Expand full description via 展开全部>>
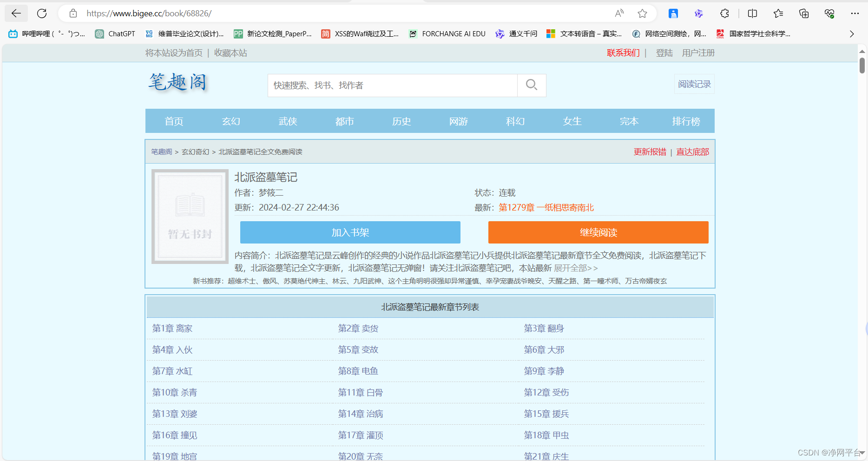The image size is (868, 461). click(576, 268)
